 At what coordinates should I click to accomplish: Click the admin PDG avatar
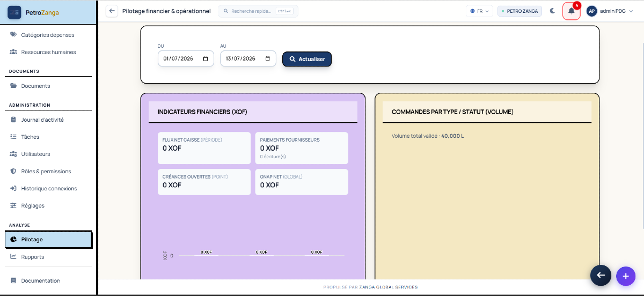591,11
